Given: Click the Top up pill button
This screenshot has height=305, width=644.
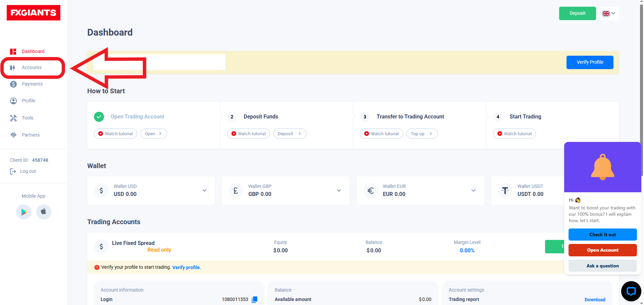Looking at the screenshot, I should pos(422,134).
